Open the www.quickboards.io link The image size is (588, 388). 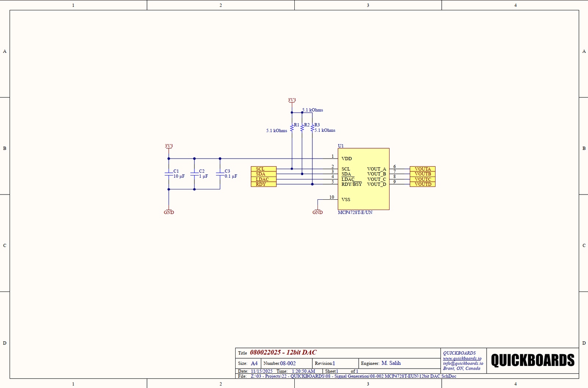(x=462, y=358)
